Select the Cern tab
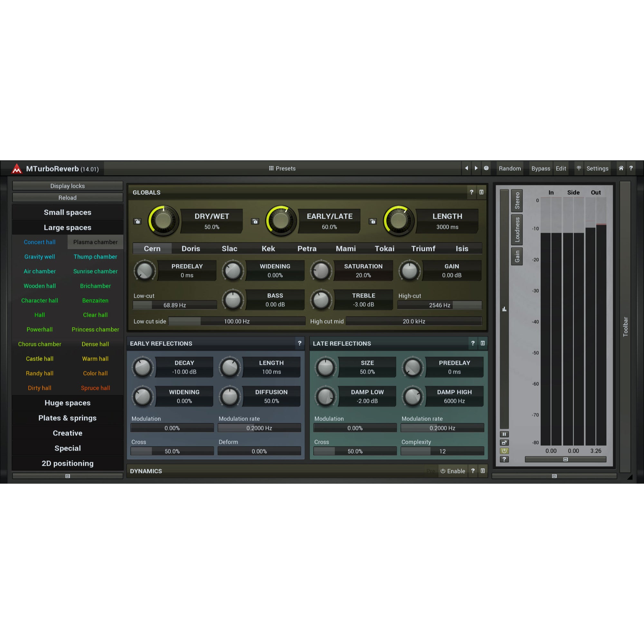This screenshot has height=644, width=644. (x=152, y=248)
